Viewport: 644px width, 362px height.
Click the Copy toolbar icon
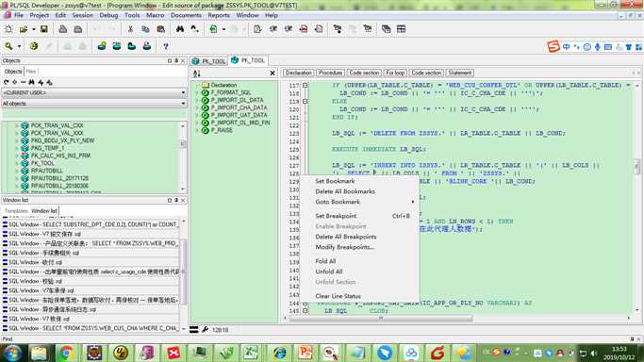click(145, 29)
